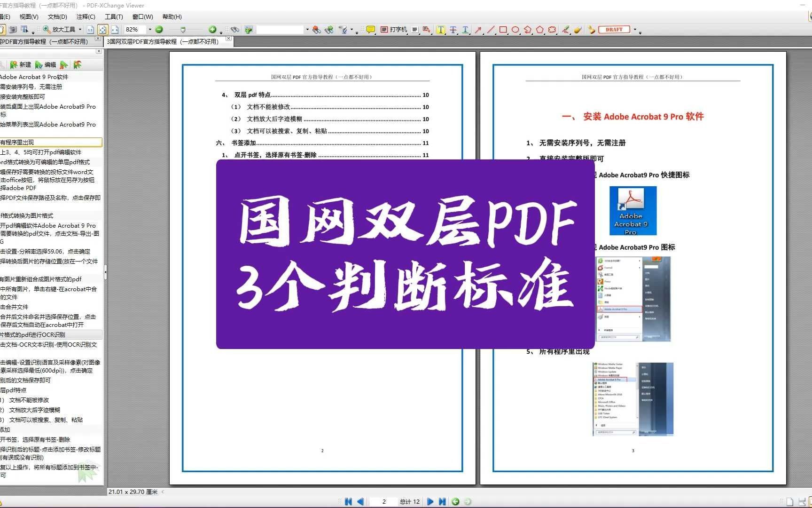Select bookmark 需安装序列号，无需注册
This screenshot has width=812, height=508.
[31, 87]
